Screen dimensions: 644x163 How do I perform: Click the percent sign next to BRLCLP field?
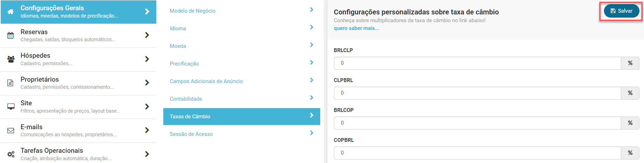(x=630, y=63)
